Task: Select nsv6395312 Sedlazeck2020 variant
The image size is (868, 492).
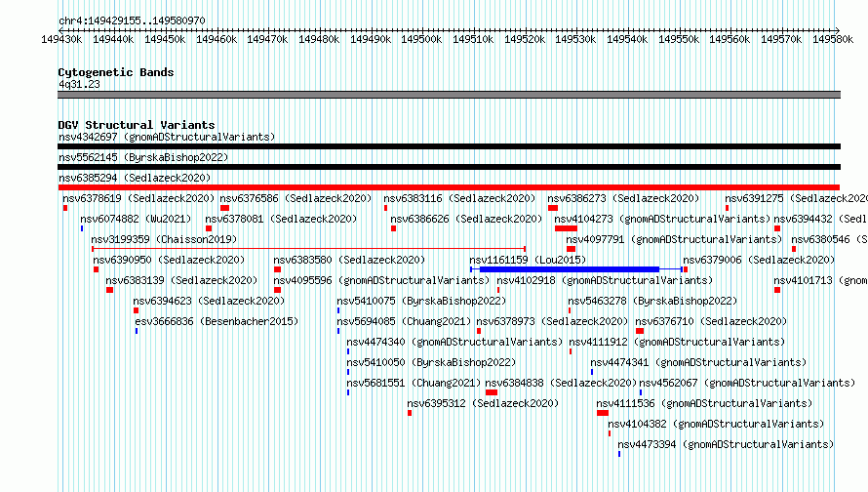Action: pos(484,403)
